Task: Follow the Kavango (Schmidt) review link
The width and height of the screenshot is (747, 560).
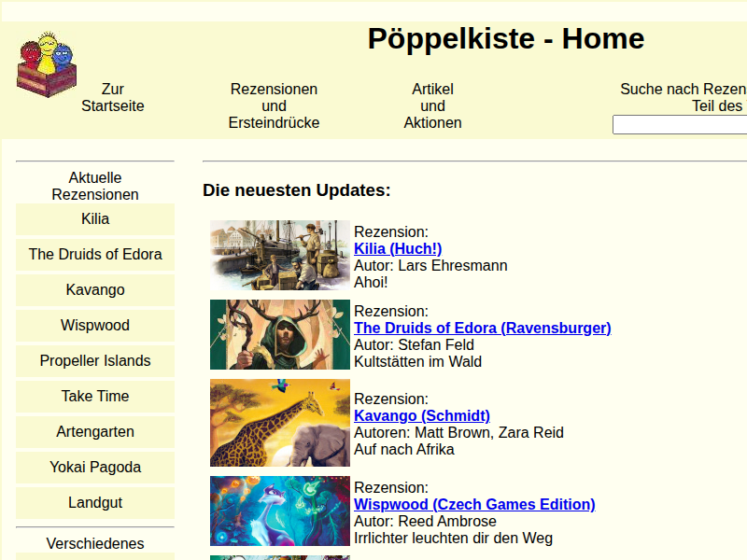Action: (x=421, y=415)
